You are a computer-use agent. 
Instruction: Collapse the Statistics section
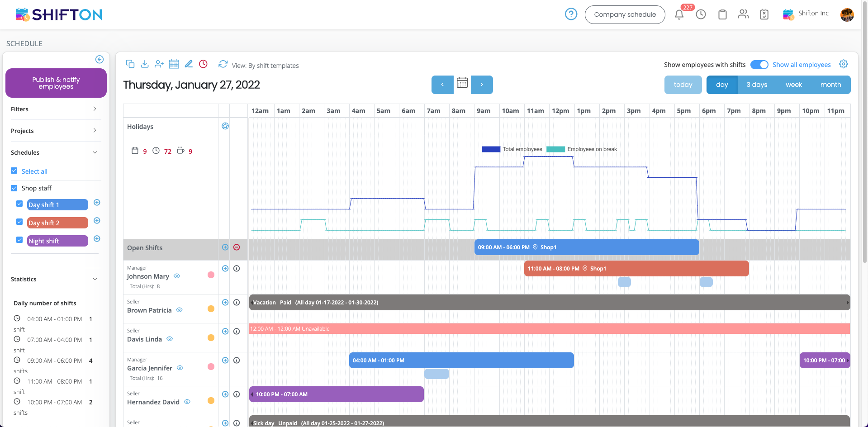point(95,279)
